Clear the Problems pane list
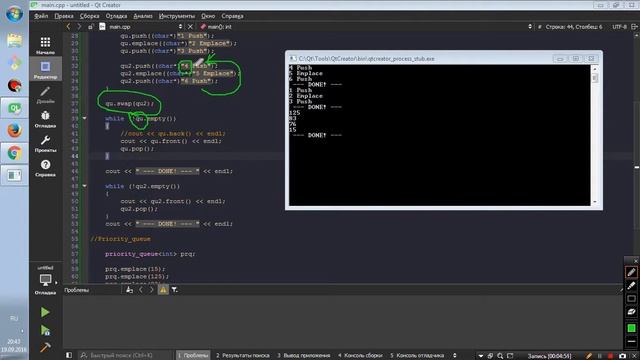This screenshot has height=360, width=640. pos(129,290)
